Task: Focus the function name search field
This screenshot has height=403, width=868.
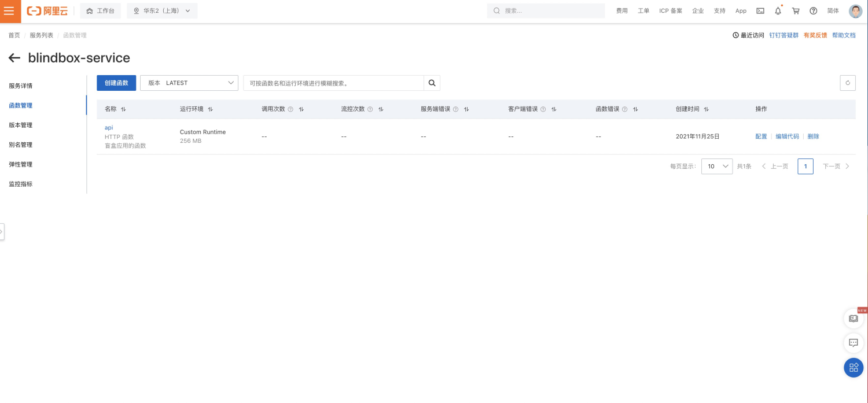Action: (333, 83)
